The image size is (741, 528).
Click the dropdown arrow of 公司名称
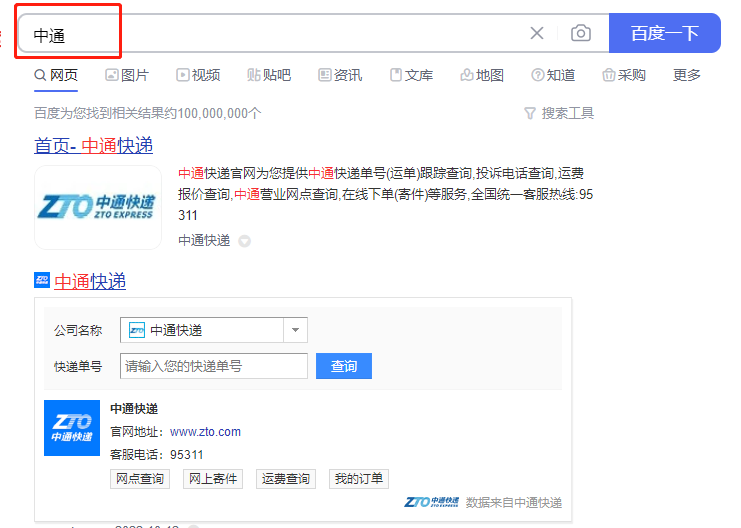295,330
